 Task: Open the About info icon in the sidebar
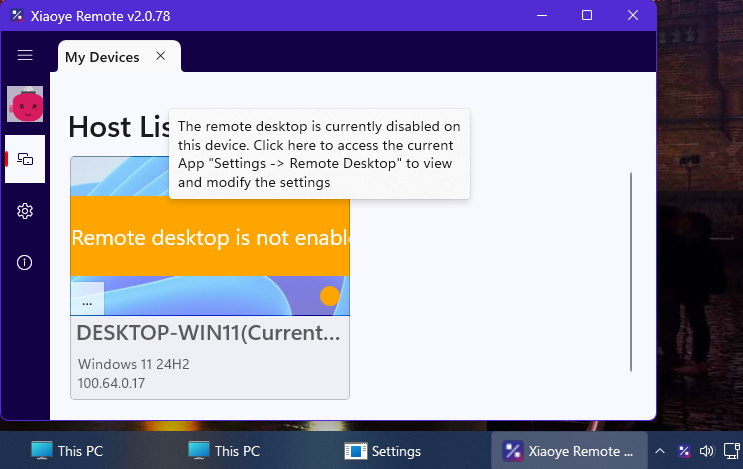coord(25,262)
